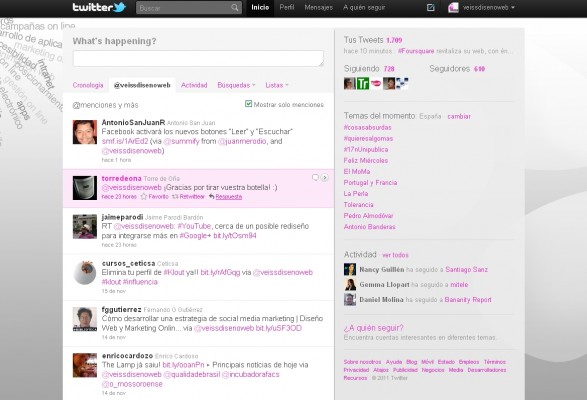This screenshot has height=400, width=587.
Task: Click the green Tr avatar under Siguiendo
Action: 363,84
